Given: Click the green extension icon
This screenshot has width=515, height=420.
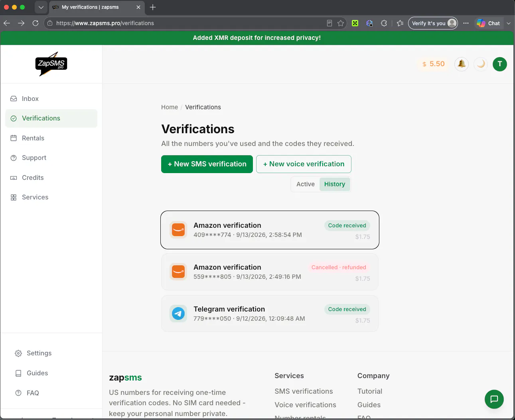Looking at the screenshot, I should tap(355, 23).
